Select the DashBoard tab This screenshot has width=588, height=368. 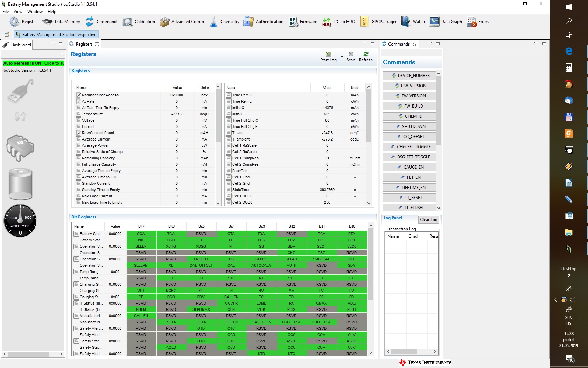[x=17, y=45]
